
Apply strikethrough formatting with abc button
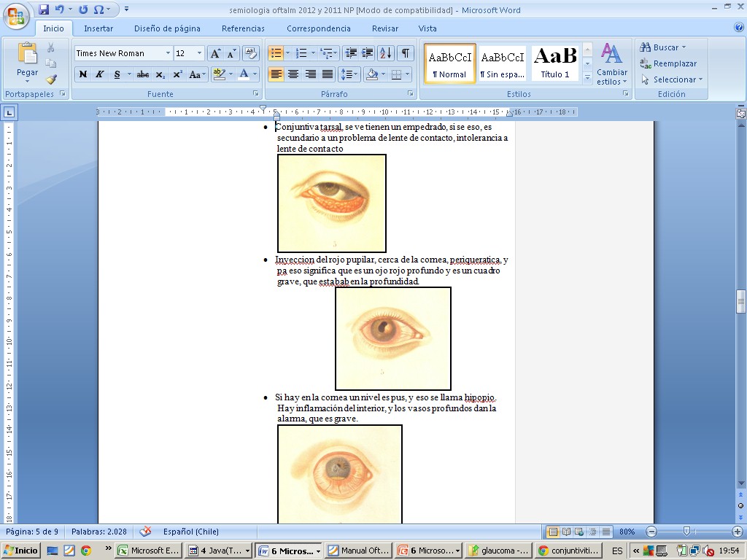click(143, 74)
